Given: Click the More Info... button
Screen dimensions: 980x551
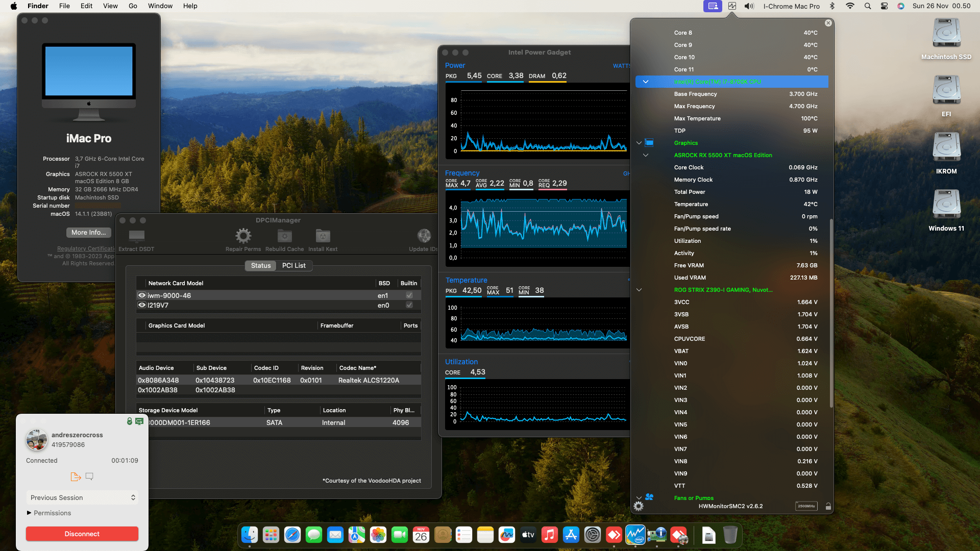Looking at the screenshot, I should tap(89, 232).
